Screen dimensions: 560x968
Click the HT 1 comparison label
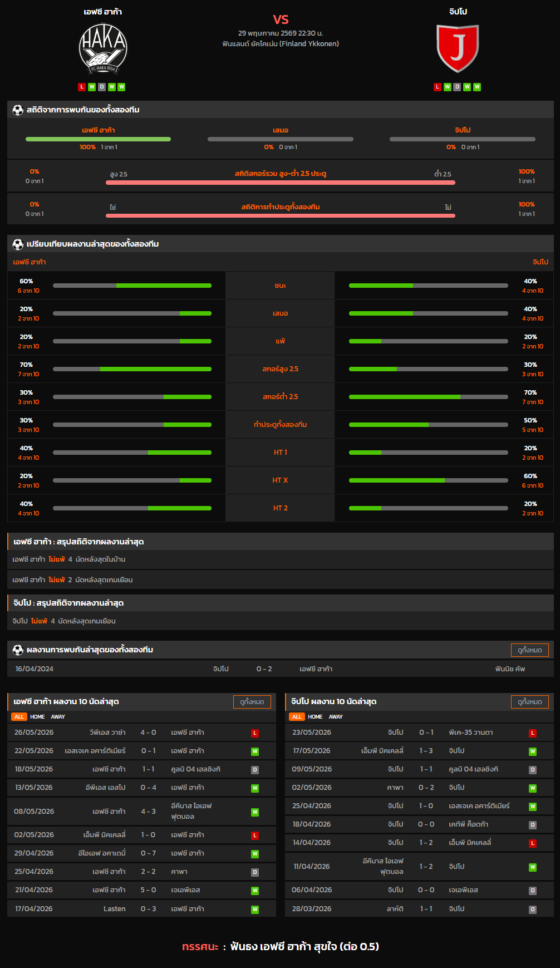[280, 453]
